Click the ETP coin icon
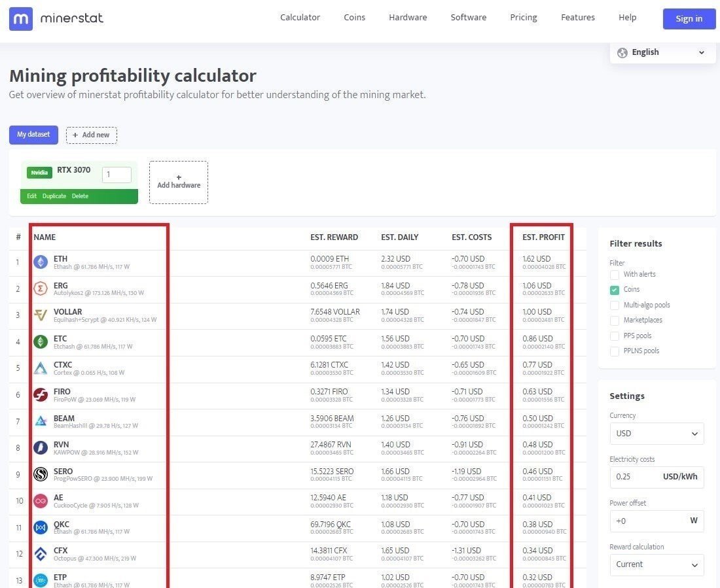Viewport: 720px width, 588px height. [41, 580]
